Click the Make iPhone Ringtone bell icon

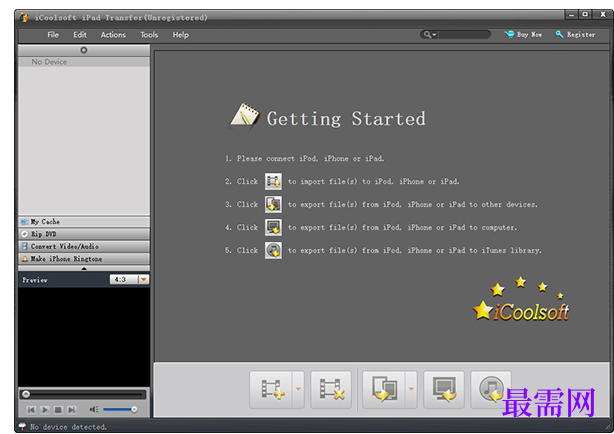pyautogui.click(x=25, y=259)
